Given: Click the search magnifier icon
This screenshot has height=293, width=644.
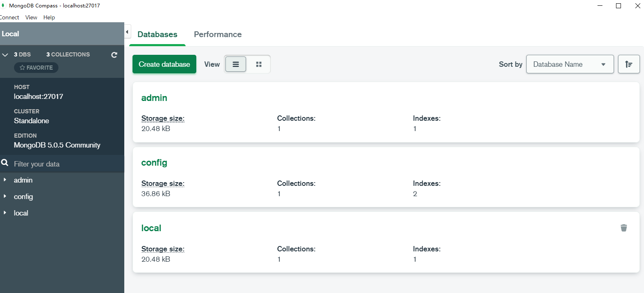Looking at the screenshot, I should [5, 163].
